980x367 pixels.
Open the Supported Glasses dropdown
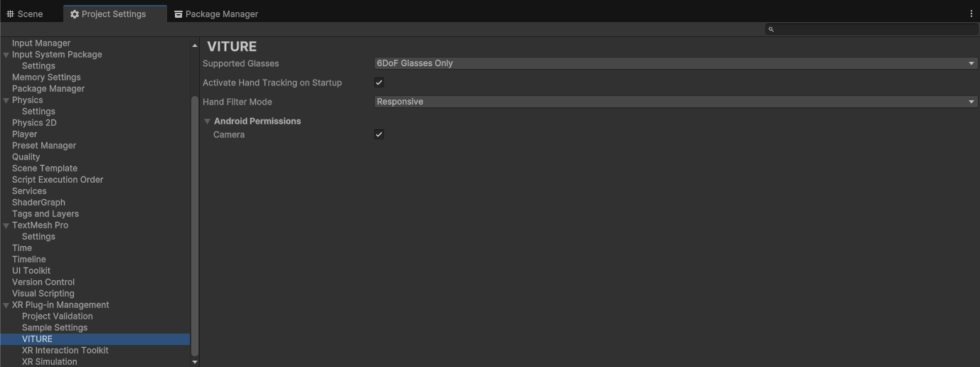[676, 63]
